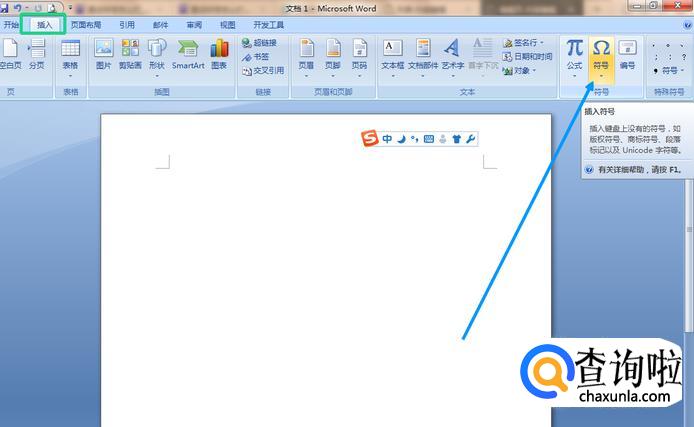Expand the Signature Line (签名行) dropdown arrow
Viewport: 694px width, 427px height.
(542, 42)
